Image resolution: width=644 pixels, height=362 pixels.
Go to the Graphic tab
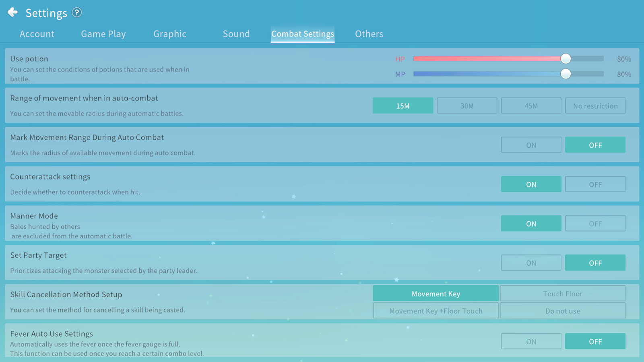click(x=169, y=34)
